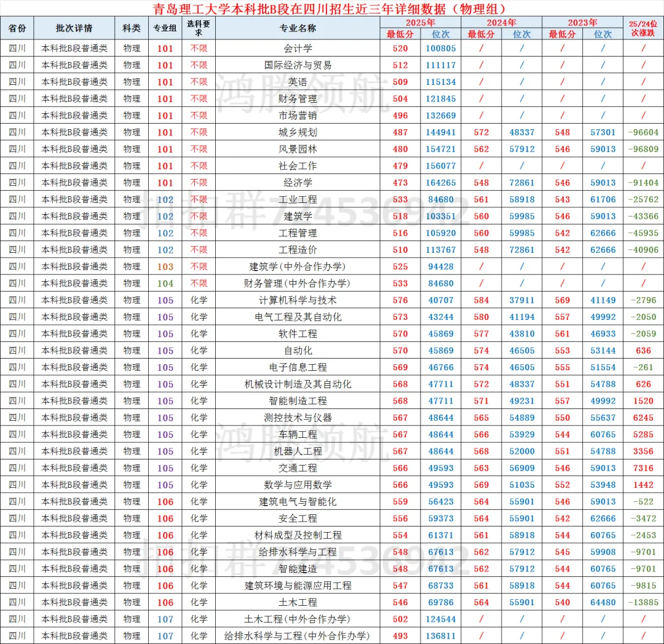Viewport: 664px width, 644px height.
Task: Click the 2023 rank value 64480
Action: [603, 602]
